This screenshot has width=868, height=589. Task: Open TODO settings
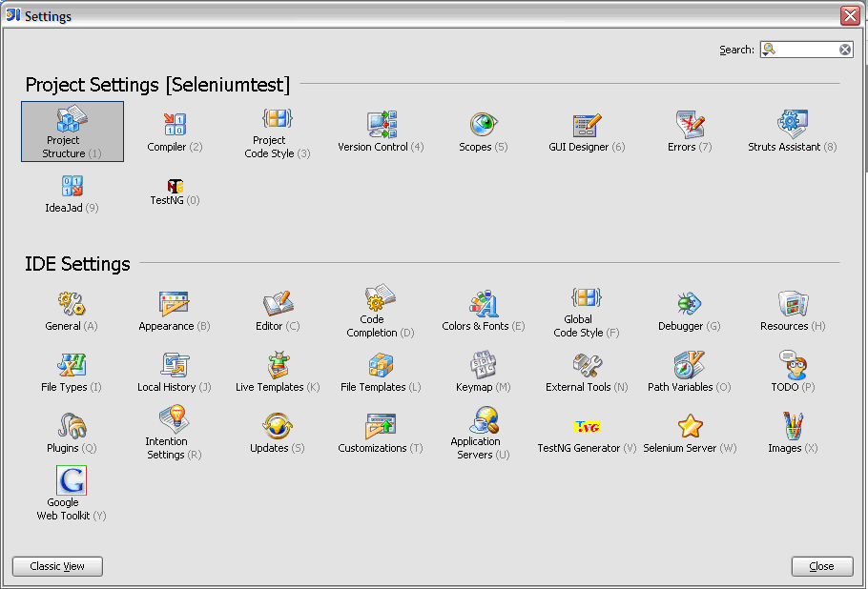(793, 373)
